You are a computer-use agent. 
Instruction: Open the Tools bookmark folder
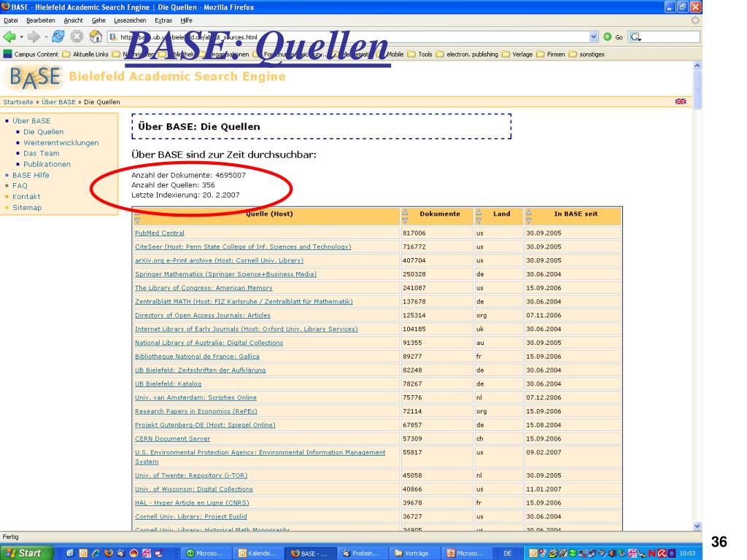[x=419, y=54]
